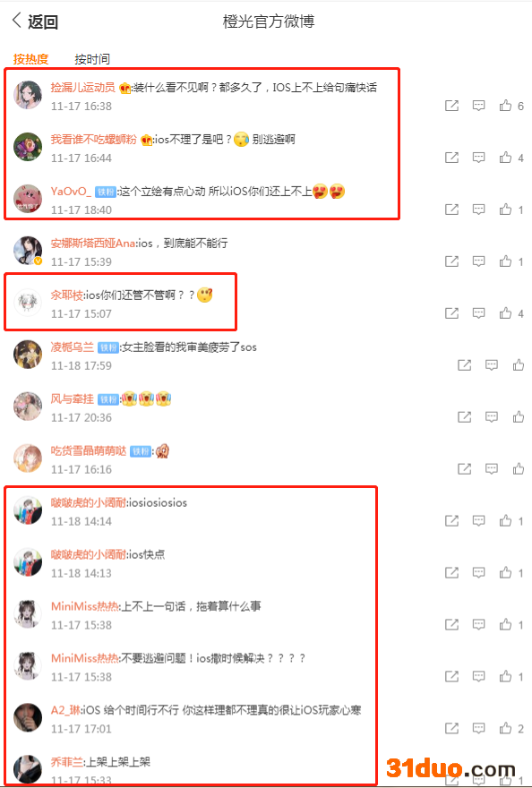Like the comment by 捡漏儿运动员
This screenshot has width=532, height=788.
point(505,106)
